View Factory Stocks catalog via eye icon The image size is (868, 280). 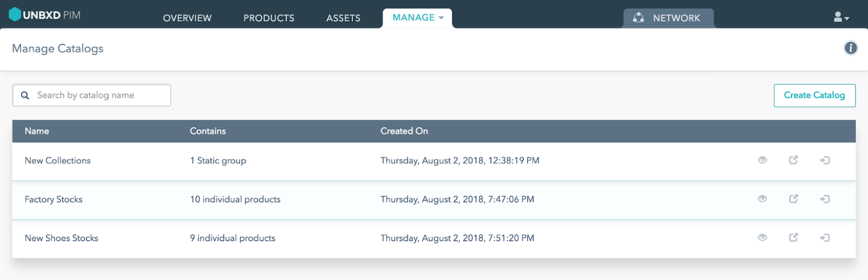click(763, 199)
